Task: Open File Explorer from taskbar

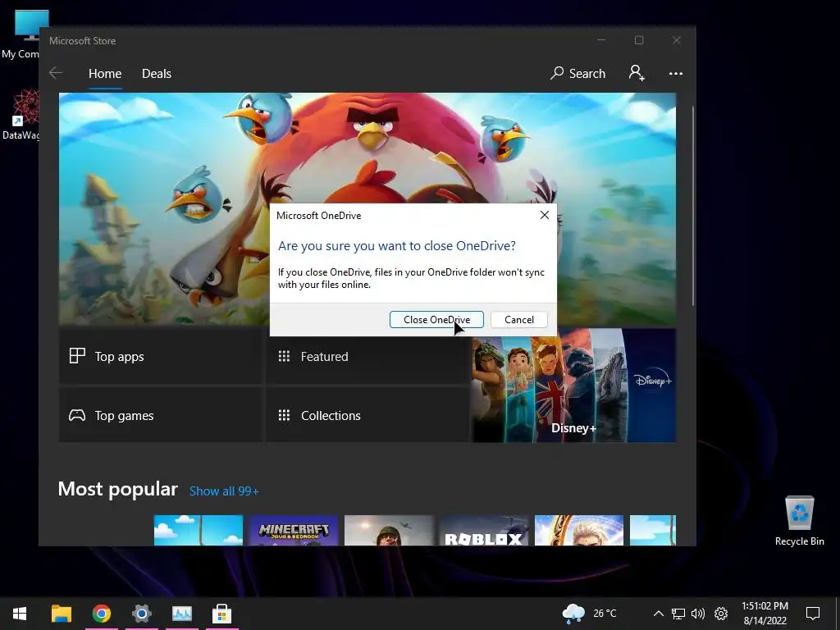Action: pyautogui.click(x=62, y=614)
